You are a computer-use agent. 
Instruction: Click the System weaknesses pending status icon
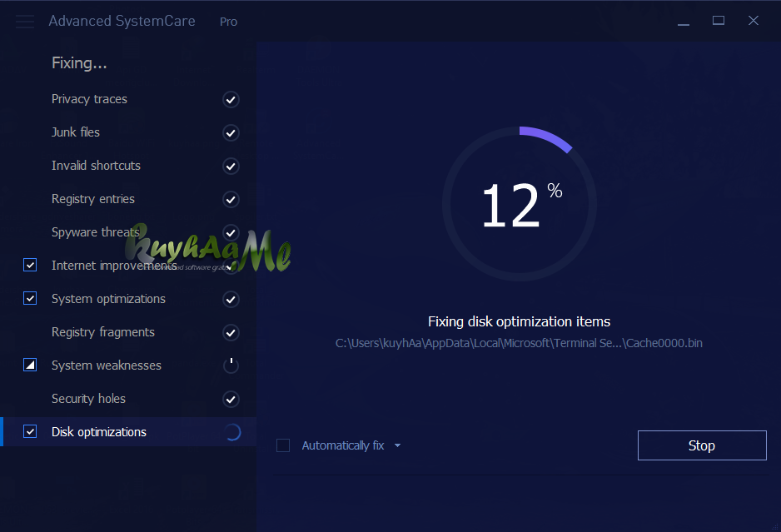coord(231,365)
